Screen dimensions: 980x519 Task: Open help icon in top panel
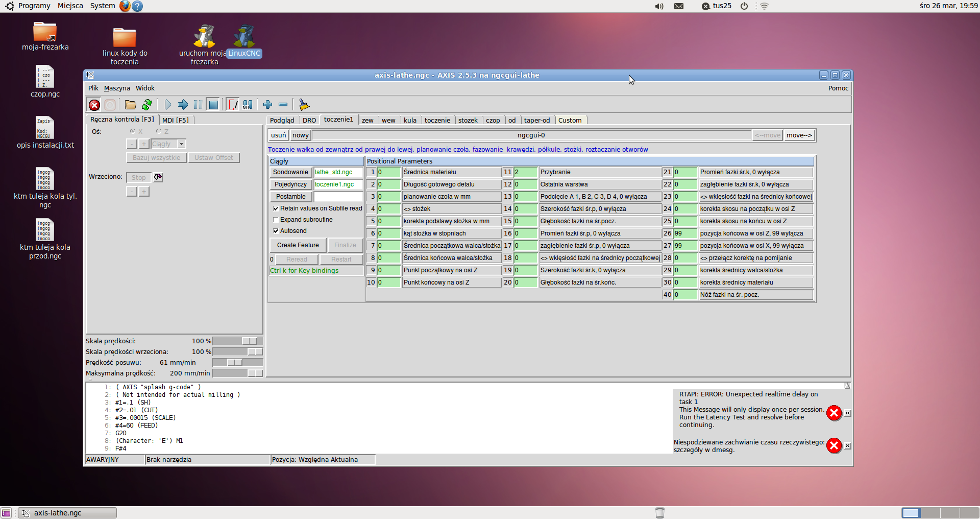click(137, 6)
